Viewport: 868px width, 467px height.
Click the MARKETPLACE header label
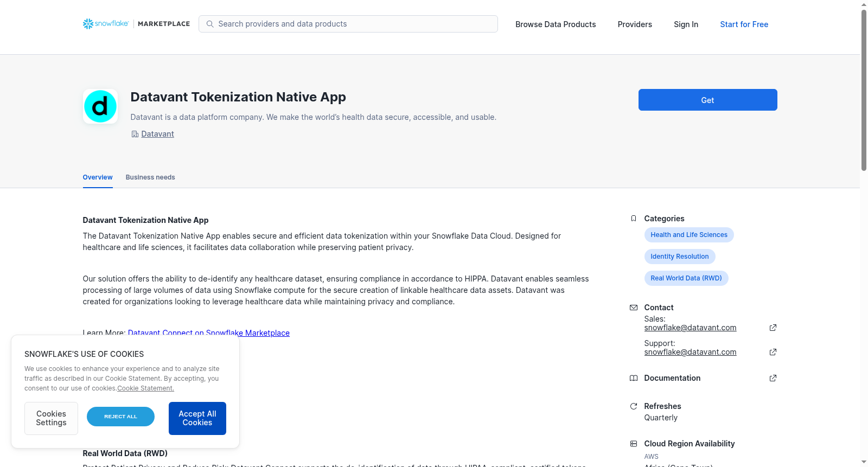pyautogui.click(x=164, y=24)
